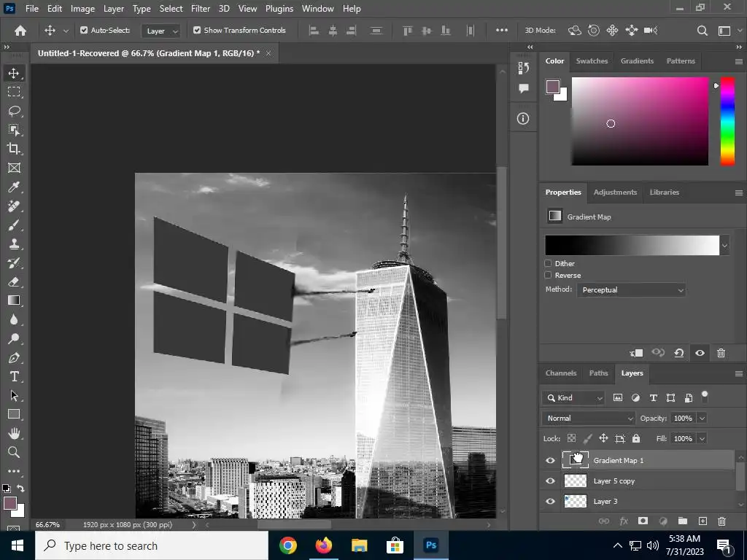Open the Kind filter dropdown
This screenshot has height=560, width=747.
click(x=573, y=397)
